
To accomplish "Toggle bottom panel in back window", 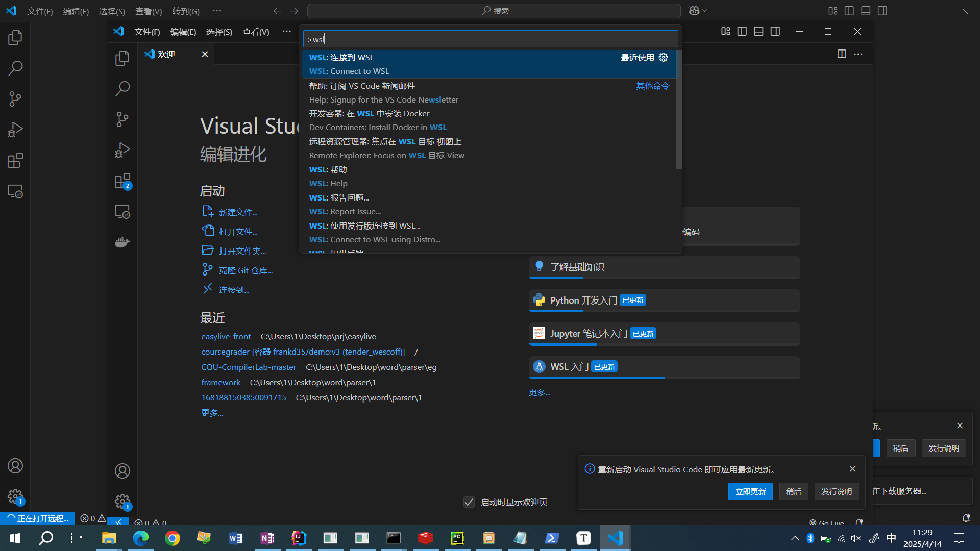I will click(866, 11).
